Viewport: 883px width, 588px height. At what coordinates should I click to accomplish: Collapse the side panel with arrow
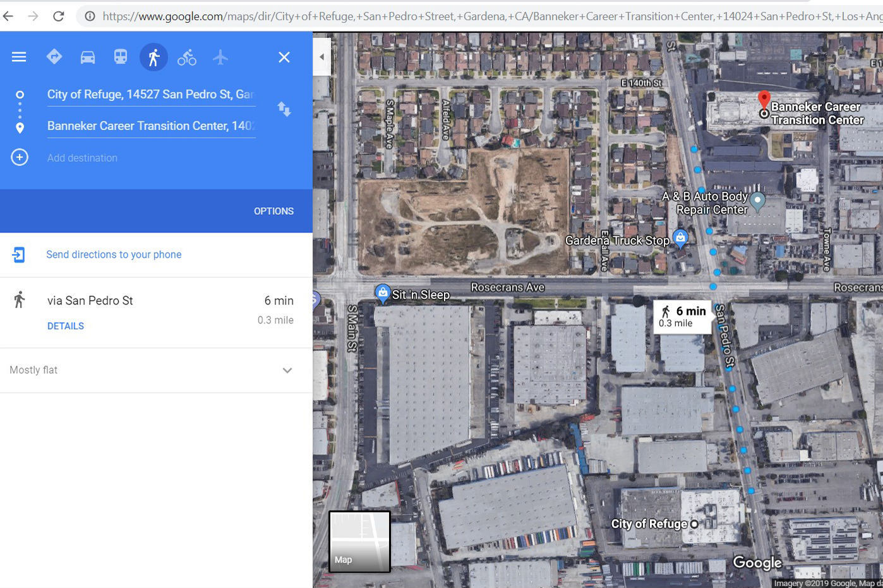tap(321, 57)
